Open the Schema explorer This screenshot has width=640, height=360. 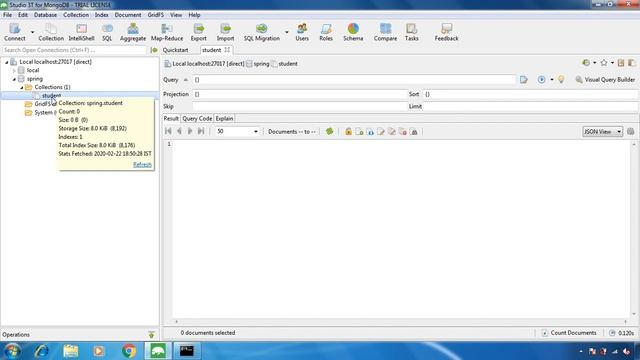click(x=353, y=32)
